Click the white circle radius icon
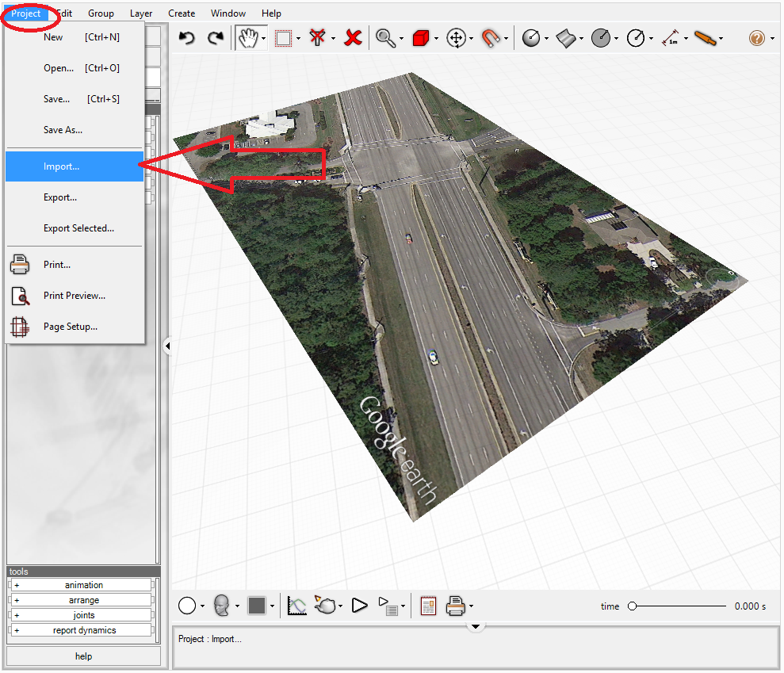Image resolution: width=784 pixels, height=673 pixels. click(636, 38)
